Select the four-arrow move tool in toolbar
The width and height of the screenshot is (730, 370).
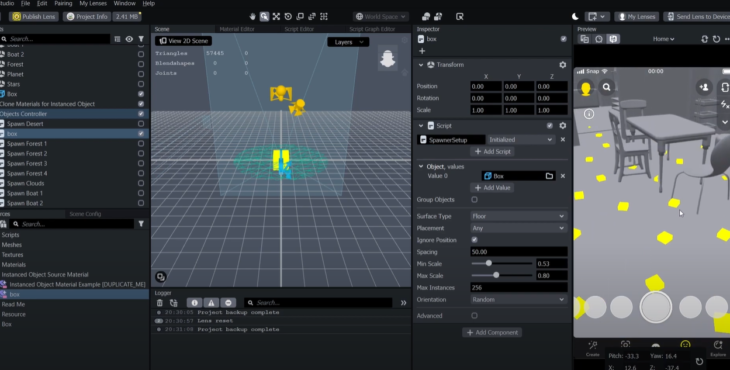(x=277, y=16)
